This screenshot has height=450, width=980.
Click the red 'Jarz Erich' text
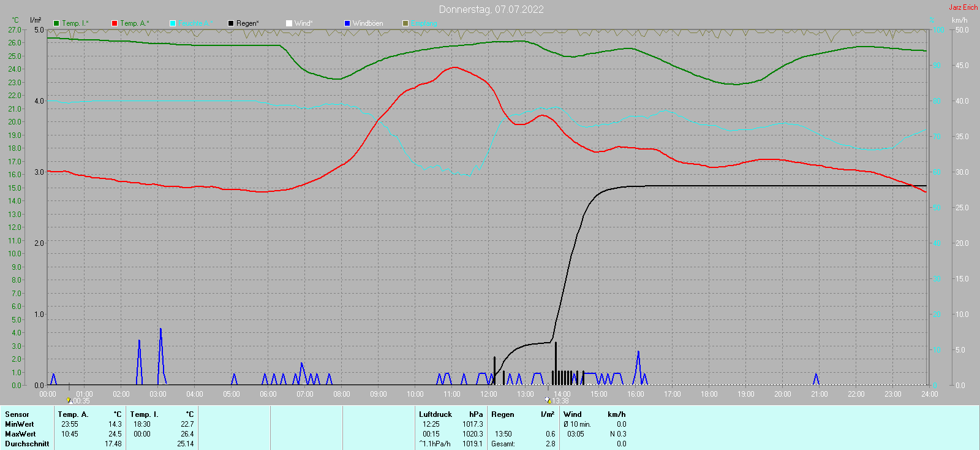tap(963, 7)
